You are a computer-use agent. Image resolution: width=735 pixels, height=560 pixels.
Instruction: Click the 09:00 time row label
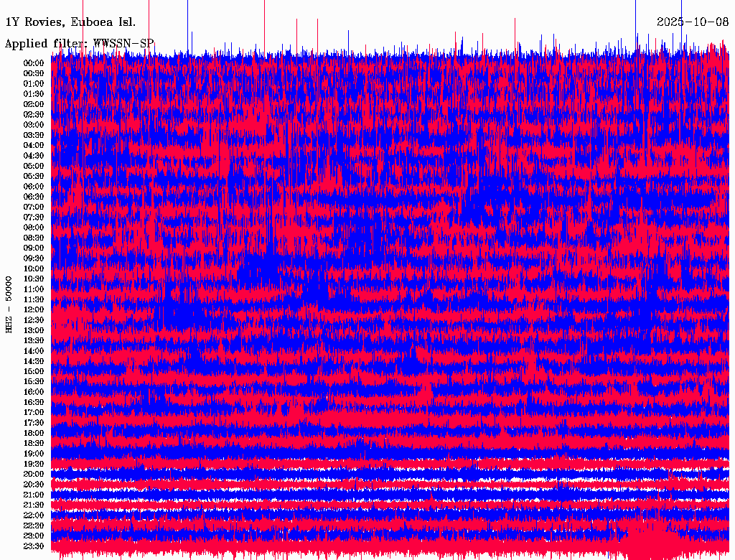point(34,248)
